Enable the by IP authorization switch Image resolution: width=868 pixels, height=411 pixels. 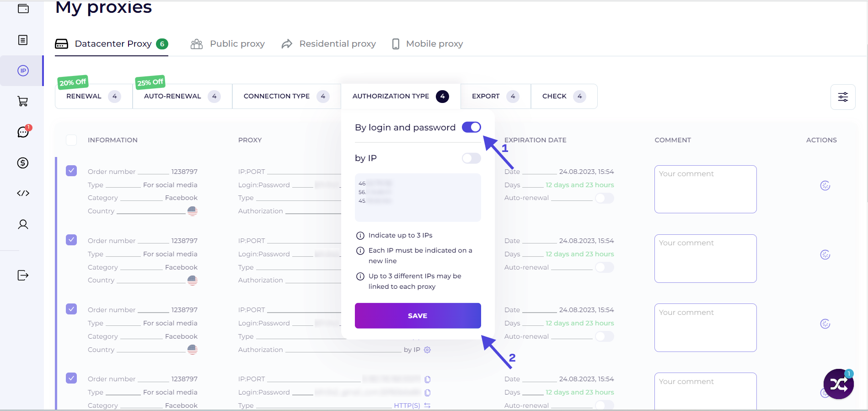472,158
